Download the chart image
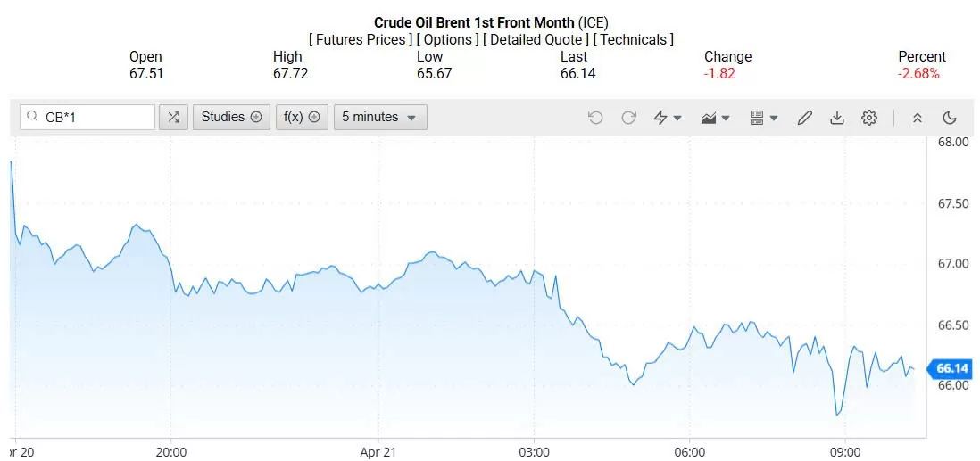980x461 pixels. [837, 118]
